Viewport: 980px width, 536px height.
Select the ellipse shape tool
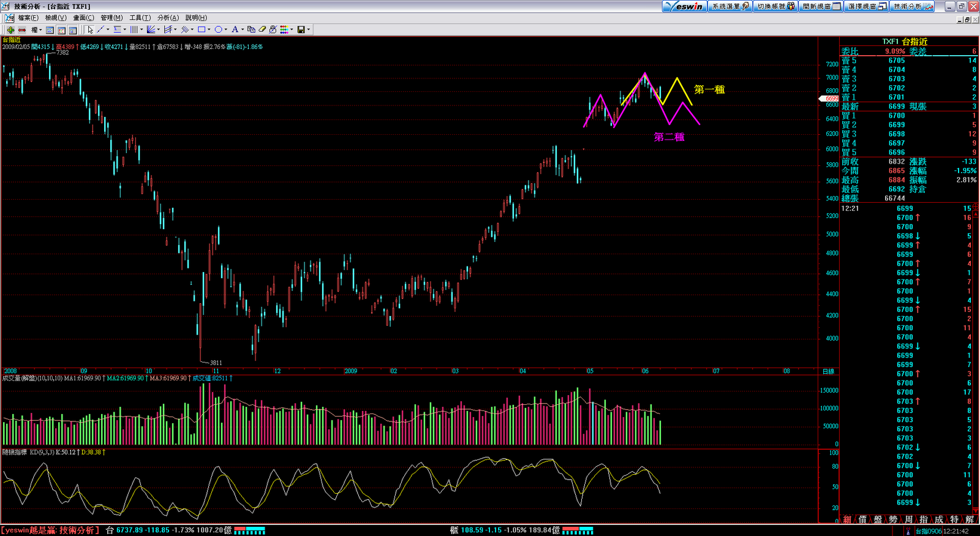click(218, 29)
